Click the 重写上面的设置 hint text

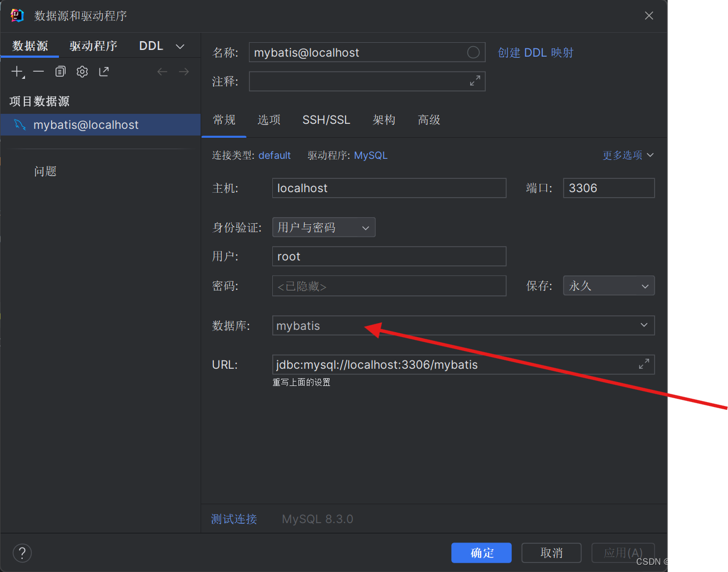coord(302,382)
